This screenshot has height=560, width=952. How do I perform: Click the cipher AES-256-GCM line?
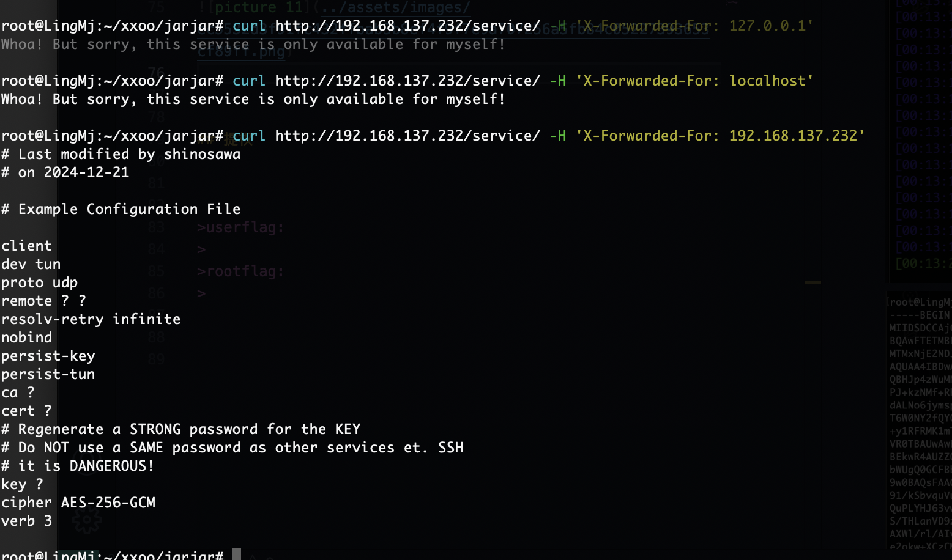(x=78, y=503)
